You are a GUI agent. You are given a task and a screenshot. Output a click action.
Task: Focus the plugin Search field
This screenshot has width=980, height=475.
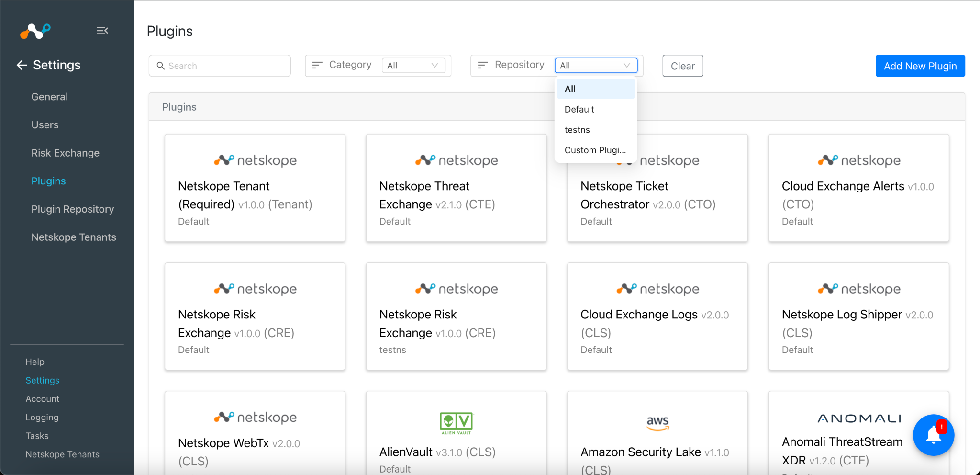click(220, 66)
